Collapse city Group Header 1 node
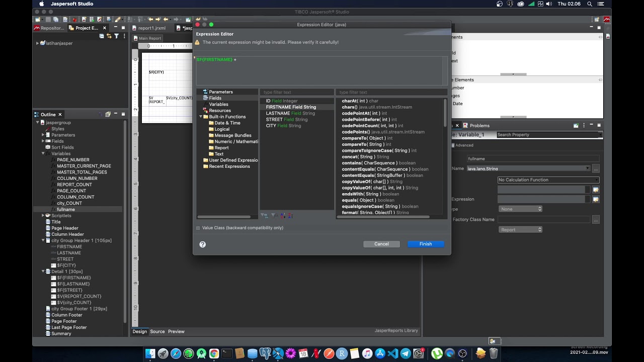 point(43,241)
